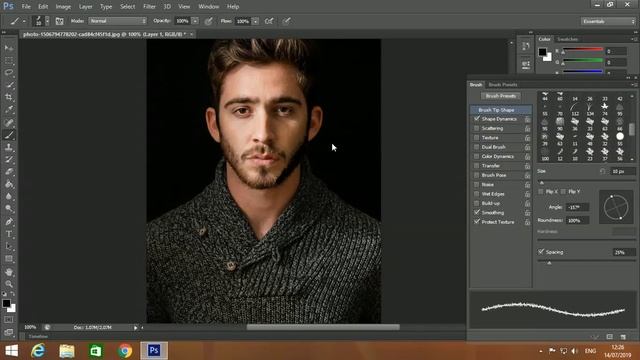This screenshot has width=640, height=360.
Task: Select the Eraser tool
Action: click(x=9, y=171)
